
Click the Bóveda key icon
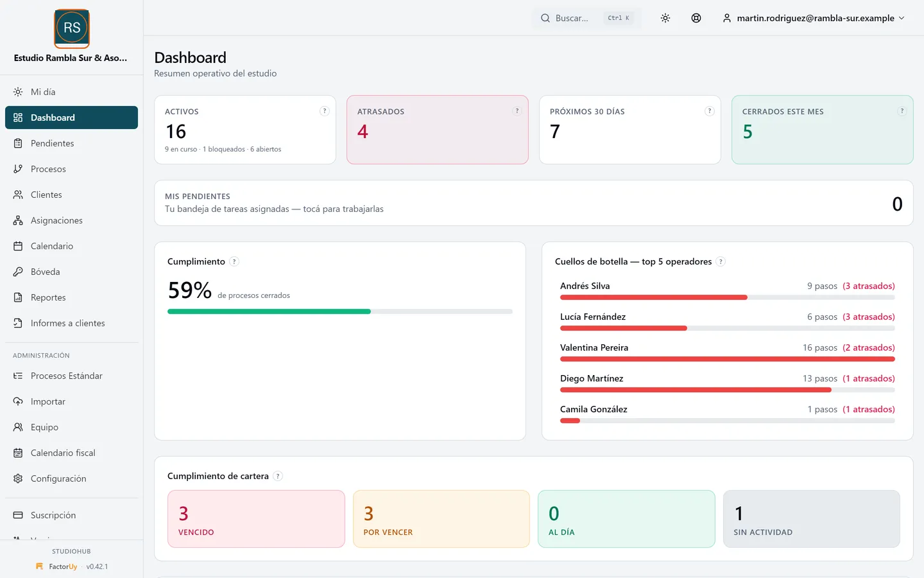point(18,272)
